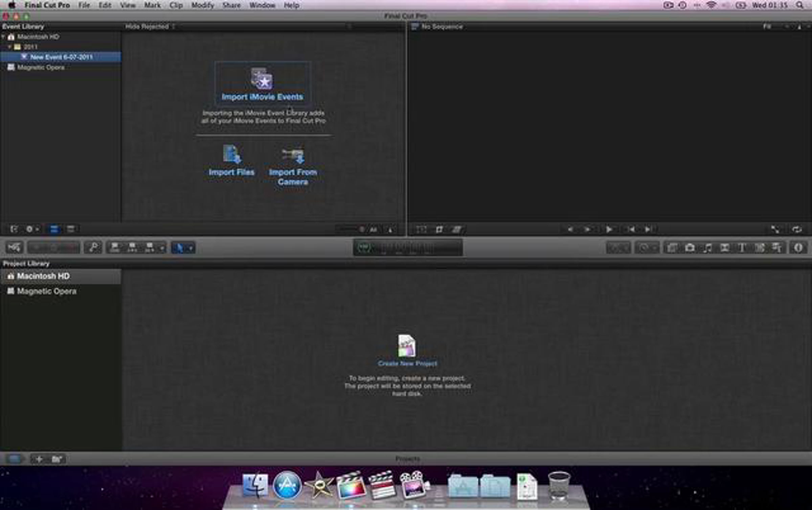Open the Retime dropdown in toolbar
Screen dimensions: 812x510
tap(647, 248)
